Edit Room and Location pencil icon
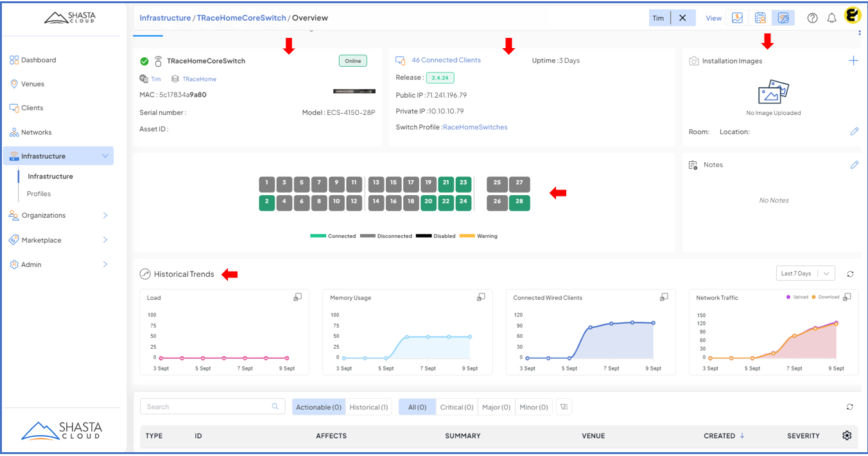 pyautogui.click(x=855, y=131)
